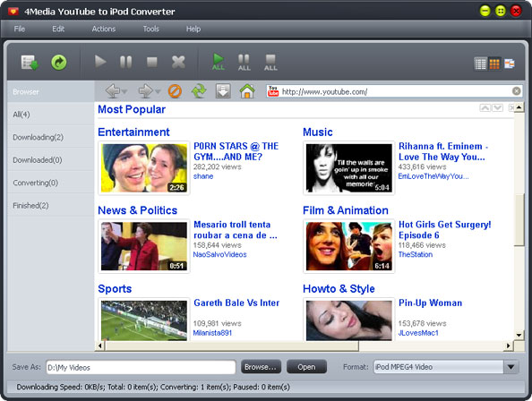
Task: Open channel link NaoSalvoVideos
Action: [x=219, y=254]
